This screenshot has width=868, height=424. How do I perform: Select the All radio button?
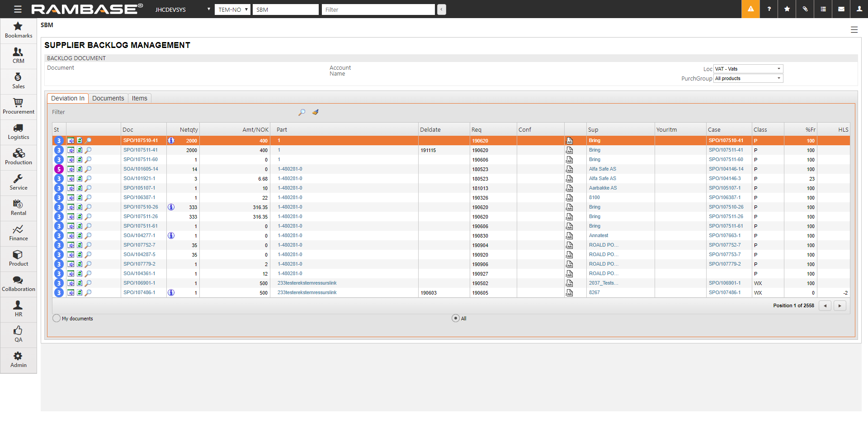tap(456, 318)
